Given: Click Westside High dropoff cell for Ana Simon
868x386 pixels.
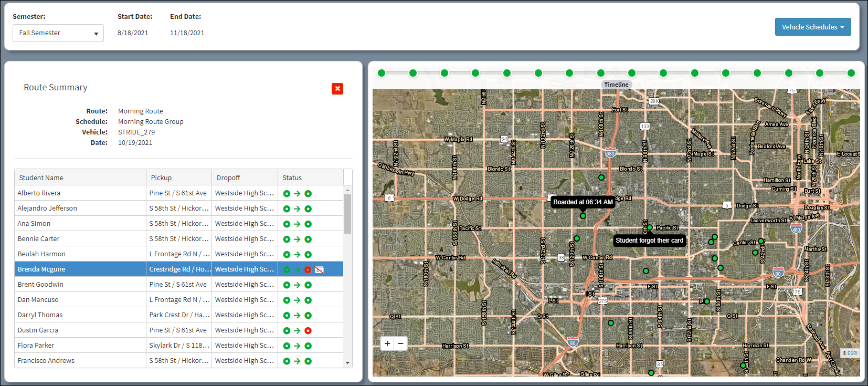Looking at the screenshot, I should click(245, 224).
